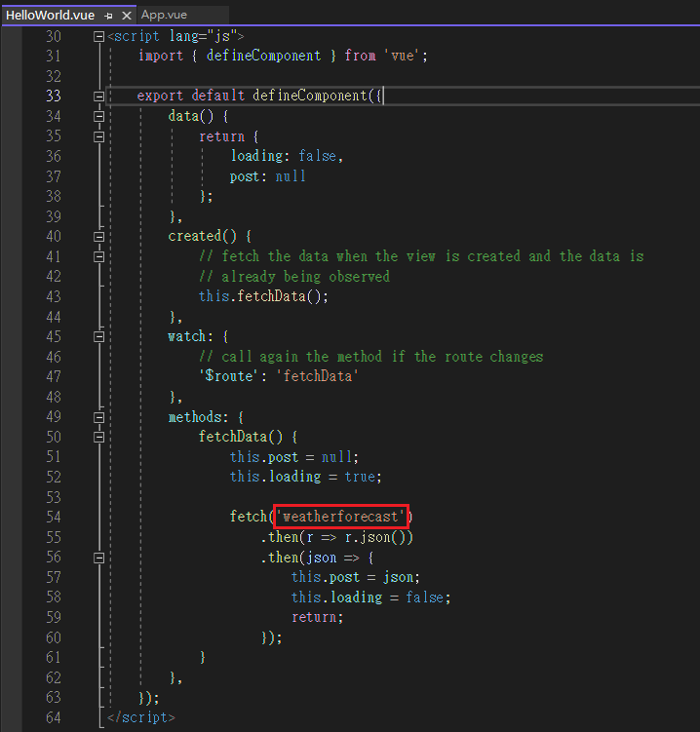Click 'this.fetchData();' on line 43

[x=263, y=296]
